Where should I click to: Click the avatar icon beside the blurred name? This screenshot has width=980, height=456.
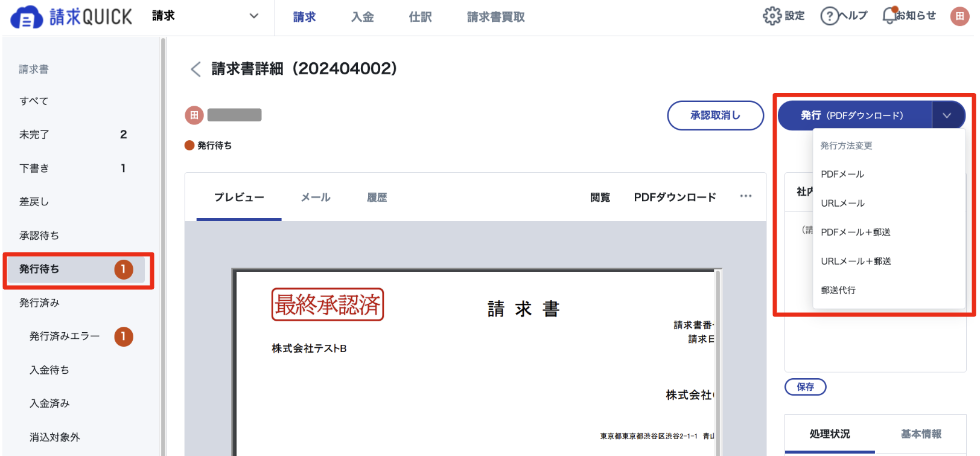[194, 115]
